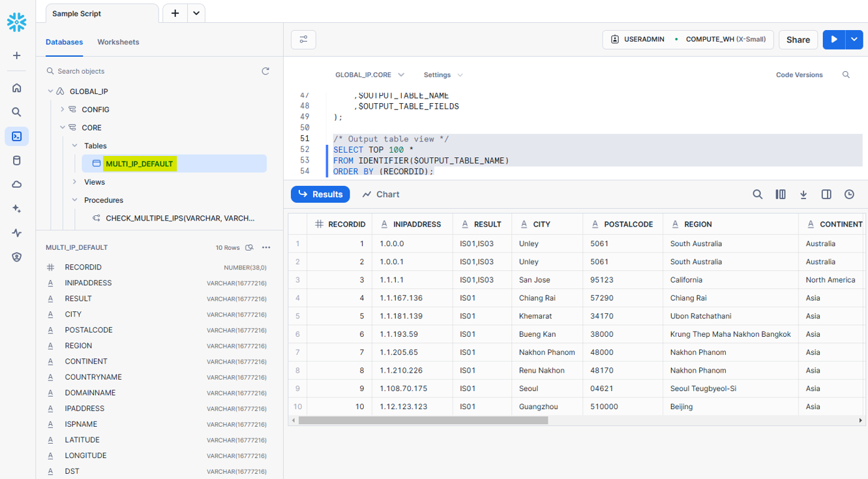Open the GLOBAL_IP.CORE context dropdown
This screenshot has width=868, height=479.
pyautogui.click(x=370, y=75)
